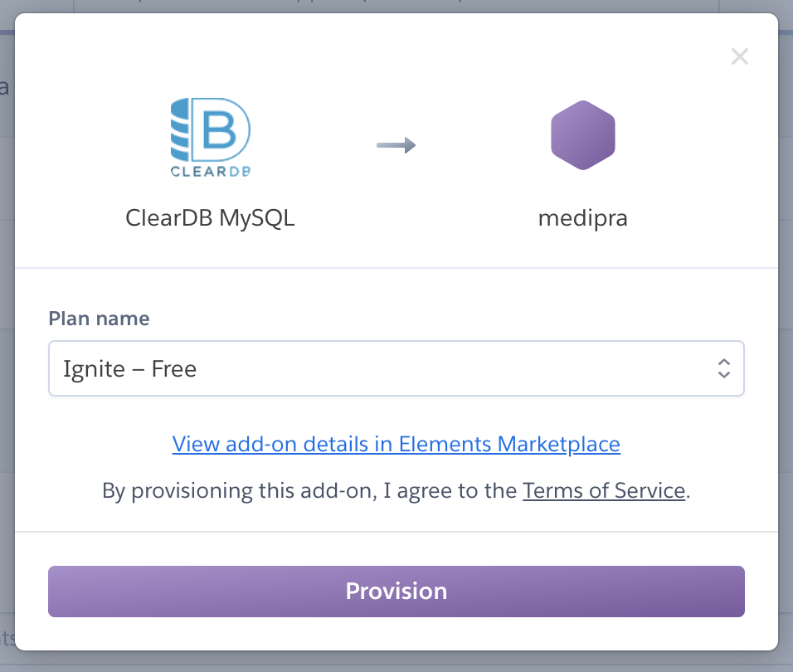Screen dimensions: 793x672
Task: Click the purple medipra hexagon icon
Action: click(583, 135)
